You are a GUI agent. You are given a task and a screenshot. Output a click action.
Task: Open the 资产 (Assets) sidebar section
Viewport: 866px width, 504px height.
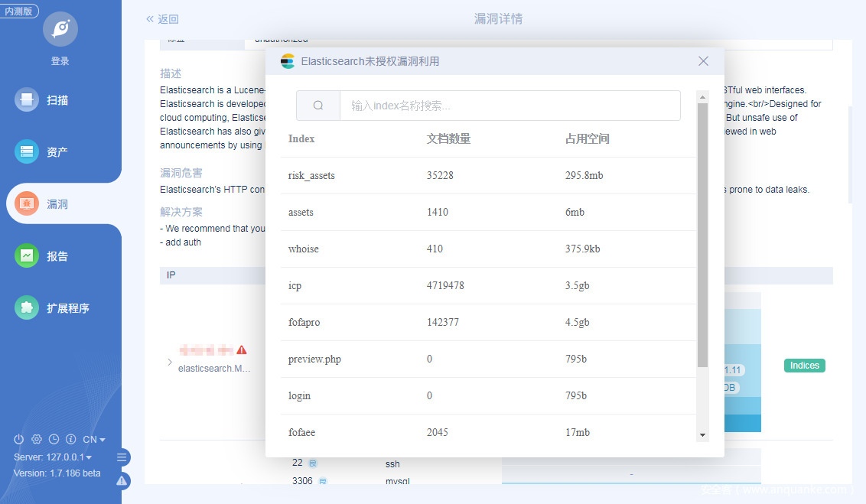(x=42, y=151)
